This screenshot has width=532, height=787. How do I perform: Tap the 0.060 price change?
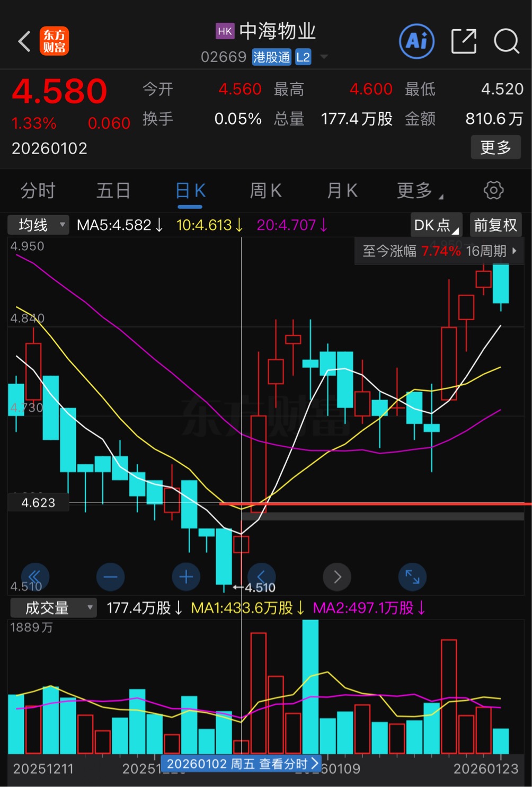coord(109,123)
